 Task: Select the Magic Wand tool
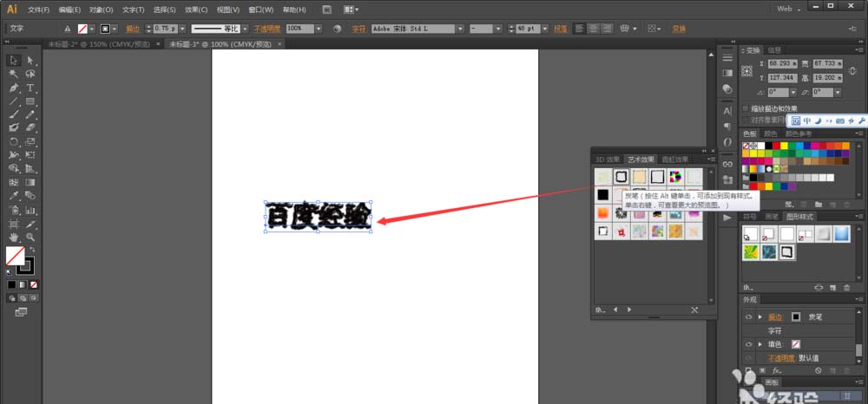[x=15, y=74]
